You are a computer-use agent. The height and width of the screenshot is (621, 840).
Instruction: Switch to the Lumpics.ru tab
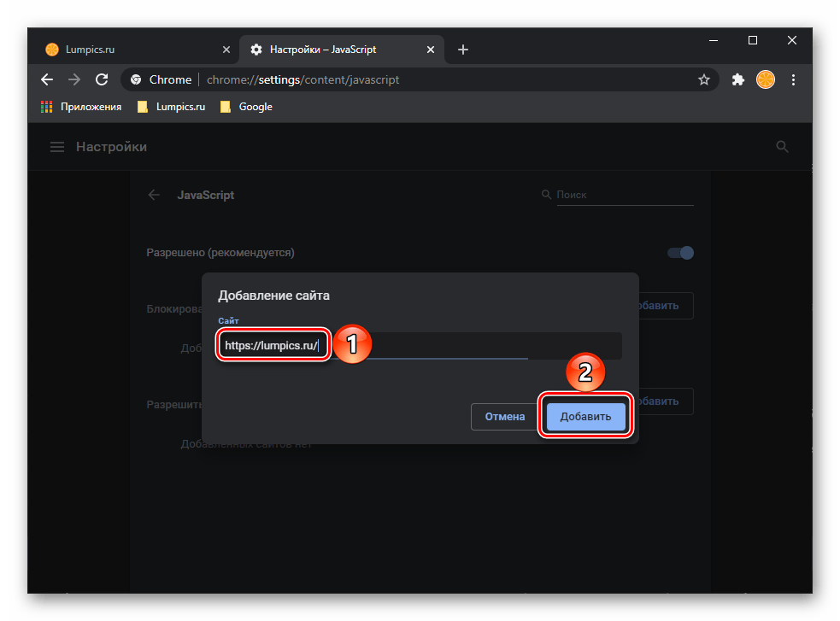pos(128,50)
